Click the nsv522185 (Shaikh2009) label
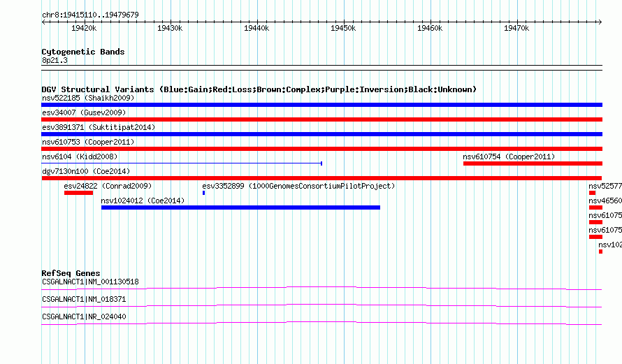 (88, 98)
